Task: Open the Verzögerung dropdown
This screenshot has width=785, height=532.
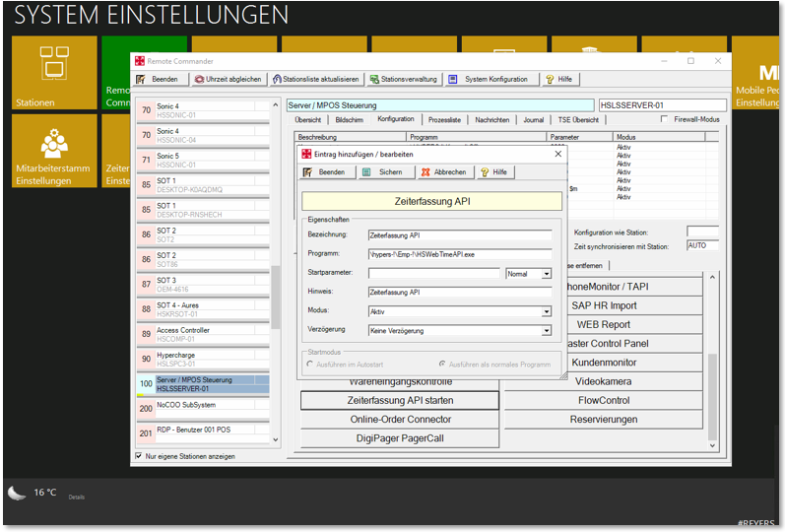Action: (x=546, y=331)
